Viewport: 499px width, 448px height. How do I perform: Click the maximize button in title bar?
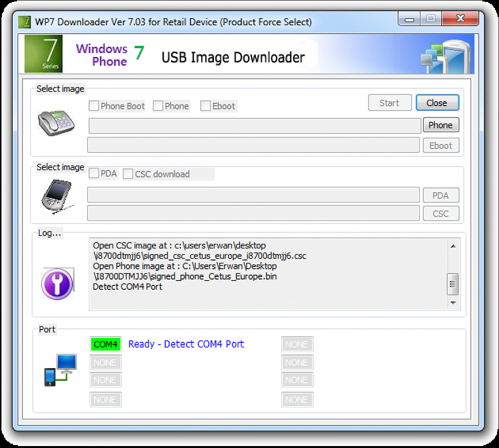tap(431, 19)
